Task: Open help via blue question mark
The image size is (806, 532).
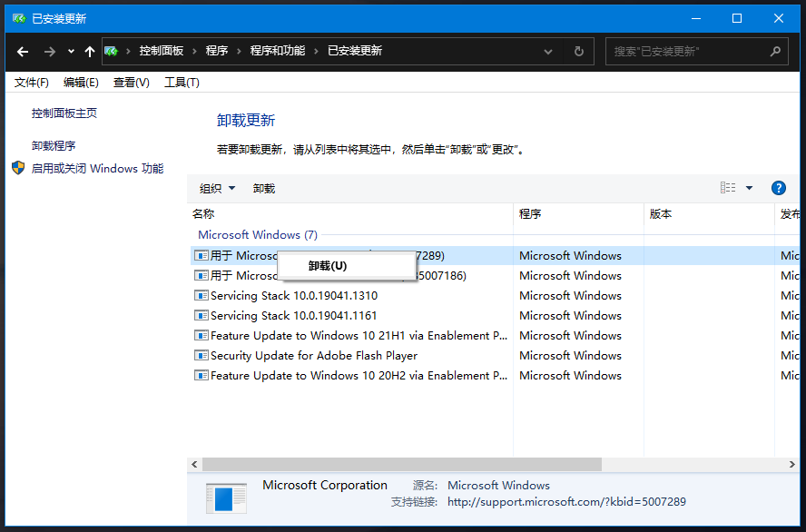Action: click(778, 188)
